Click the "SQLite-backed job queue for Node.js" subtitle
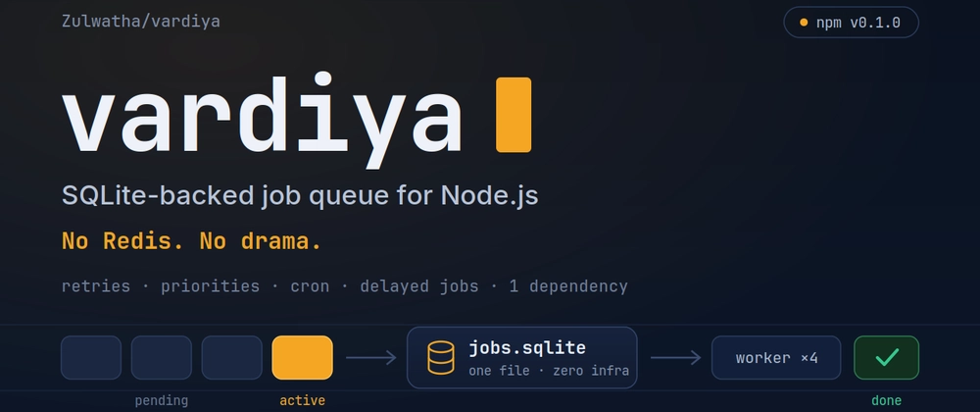This screenshot has height=412, width=980. pyautogui.click(x=300, y=196)
